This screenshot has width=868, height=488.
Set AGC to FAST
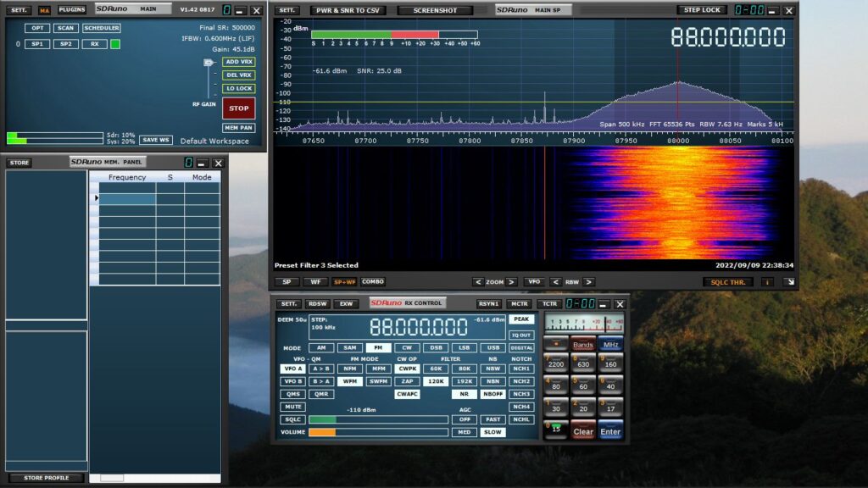click(x=492, y=419)
